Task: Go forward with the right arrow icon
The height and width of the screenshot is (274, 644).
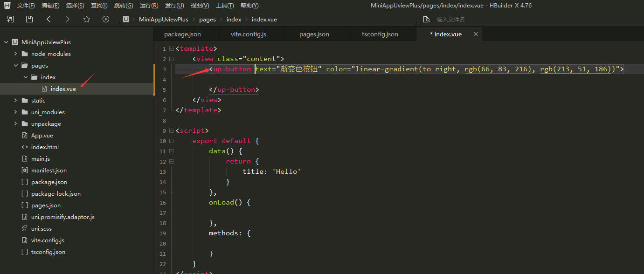Action: [68, 19]
